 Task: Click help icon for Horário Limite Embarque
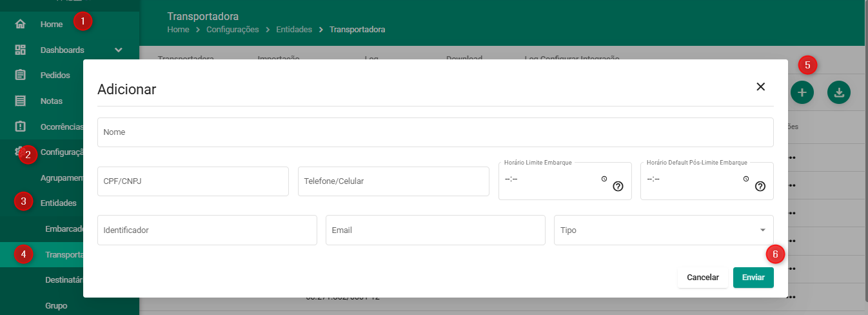point(618,187)
